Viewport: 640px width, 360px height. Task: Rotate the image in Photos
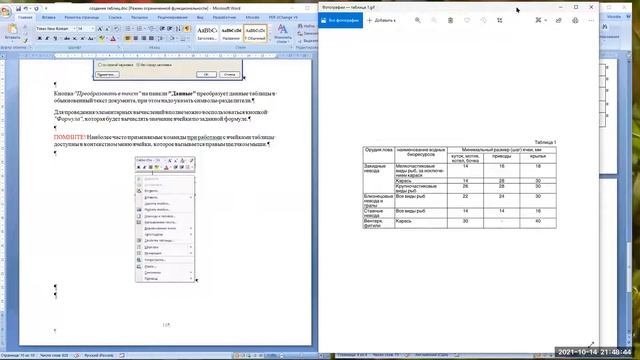[483, 20]
